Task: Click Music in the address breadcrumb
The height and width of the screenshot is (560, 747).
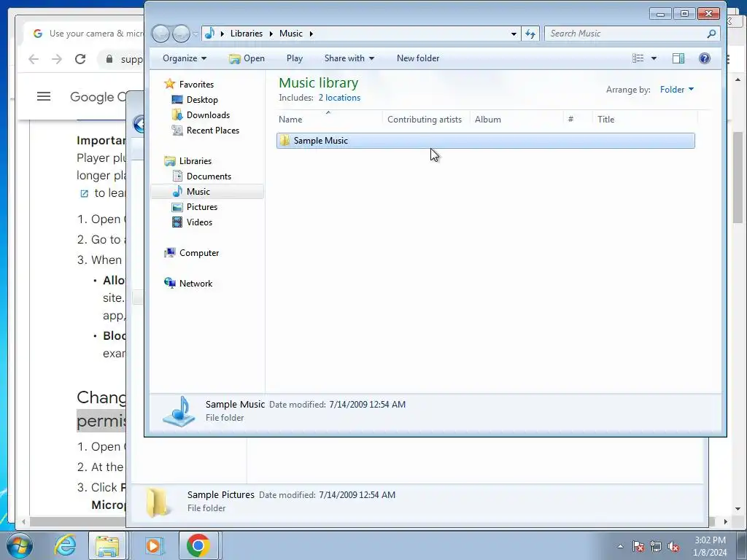Action: (x=290, y=34)
